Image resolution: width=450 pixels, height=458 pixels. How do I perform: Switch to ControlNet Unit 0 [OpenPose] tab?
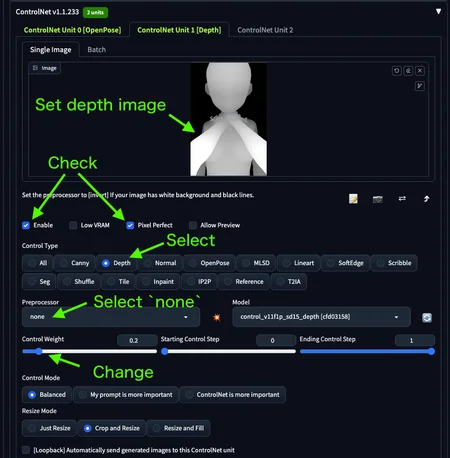coord(72,30)
